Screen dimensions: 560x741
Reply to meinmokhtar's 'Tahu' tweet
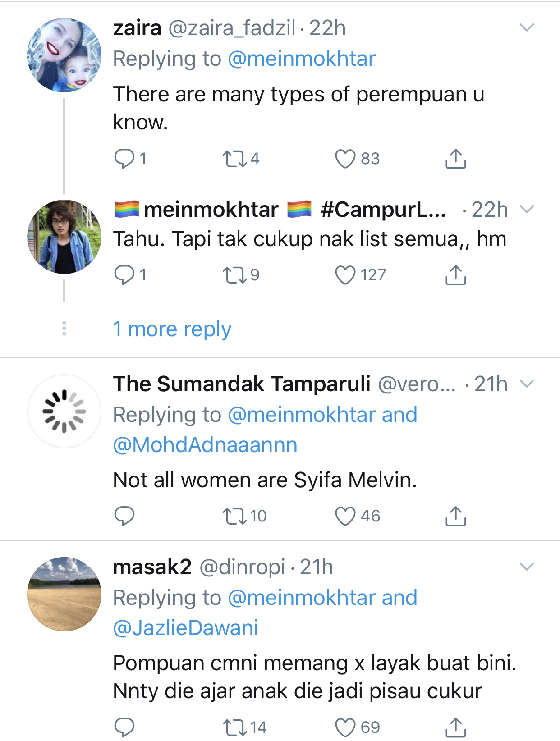coord(124,275)
